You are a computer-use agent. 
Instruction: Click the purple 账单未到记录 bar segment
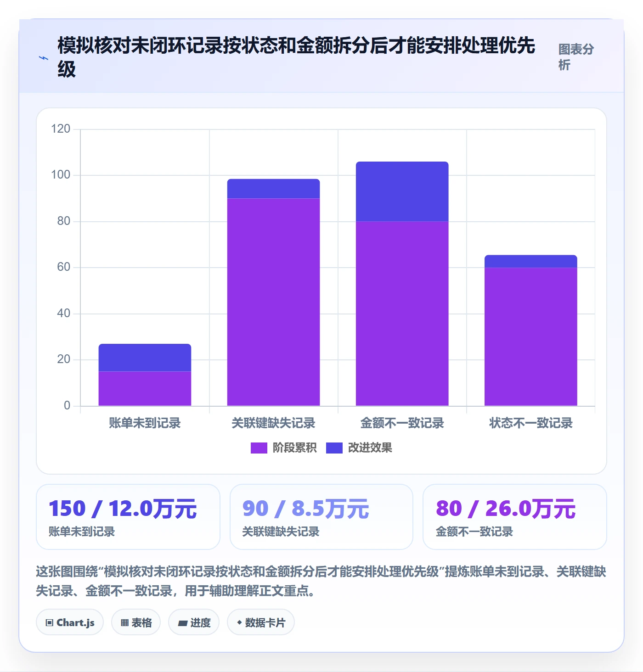145,388
